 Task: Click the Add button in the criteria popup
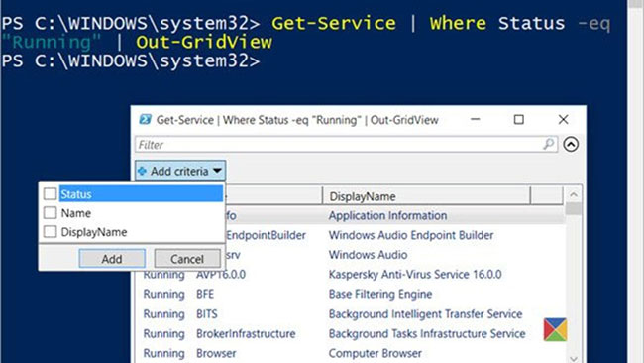(112, 259)
